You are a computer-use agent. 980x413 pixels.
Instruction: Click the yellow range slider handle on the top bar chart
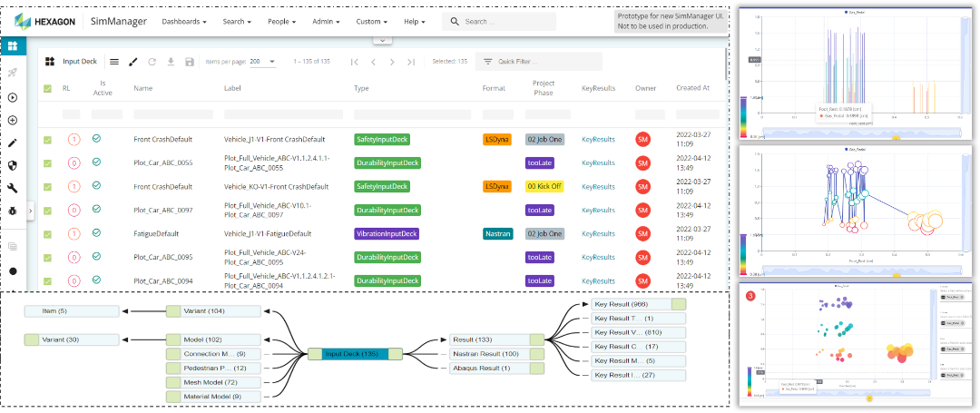pos(895,138)
